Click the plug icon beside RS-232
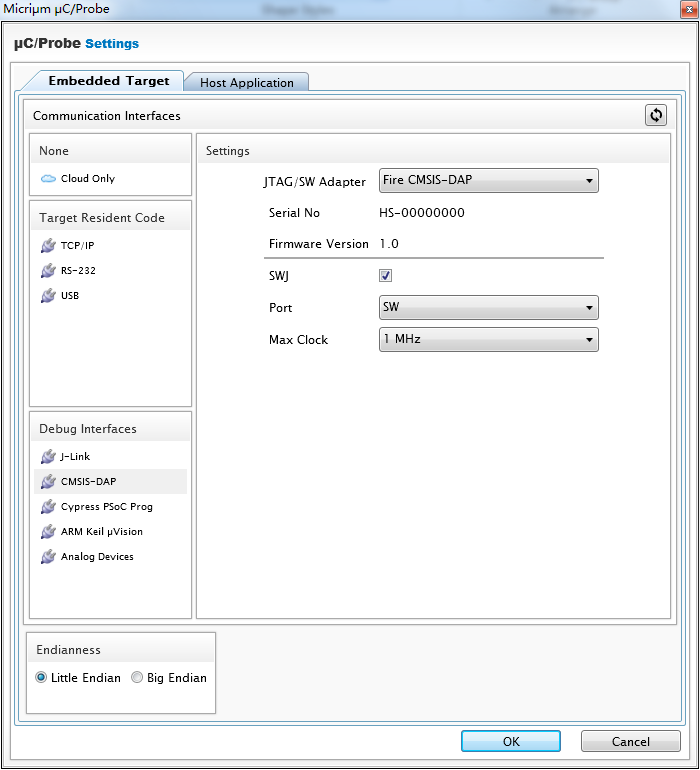Image resolution: width=700 pixels, height=770 pixels. [x=48, y=270]
